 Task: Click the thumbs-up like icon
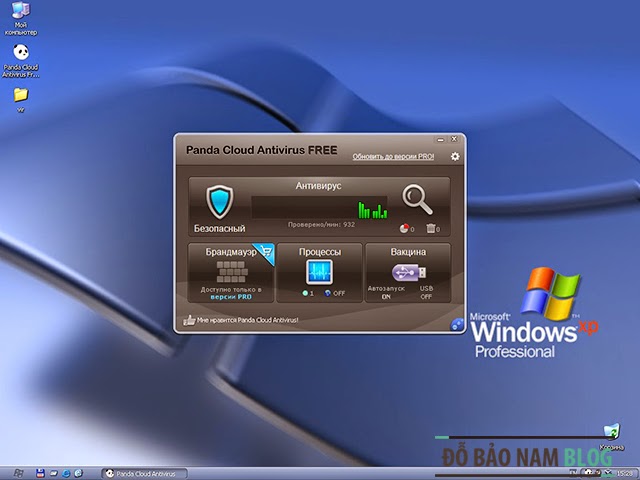point(189,320)
